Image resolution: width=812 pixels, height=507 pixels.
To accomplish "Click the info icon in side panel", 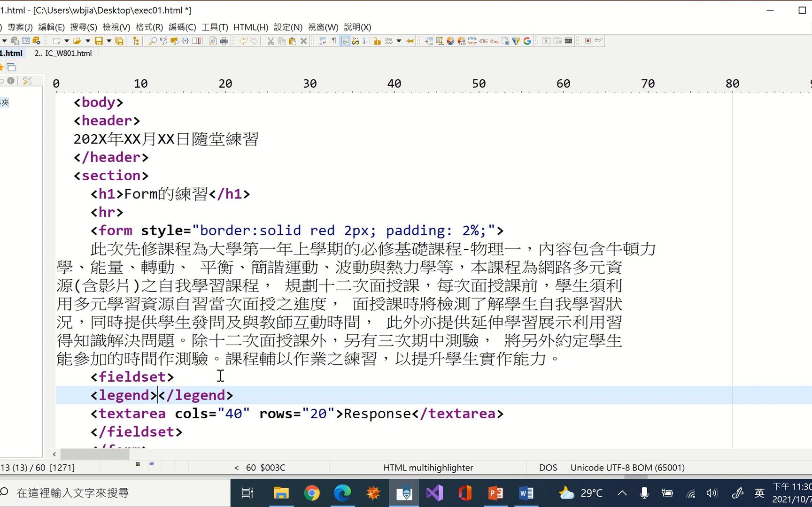I will point(11,81).
